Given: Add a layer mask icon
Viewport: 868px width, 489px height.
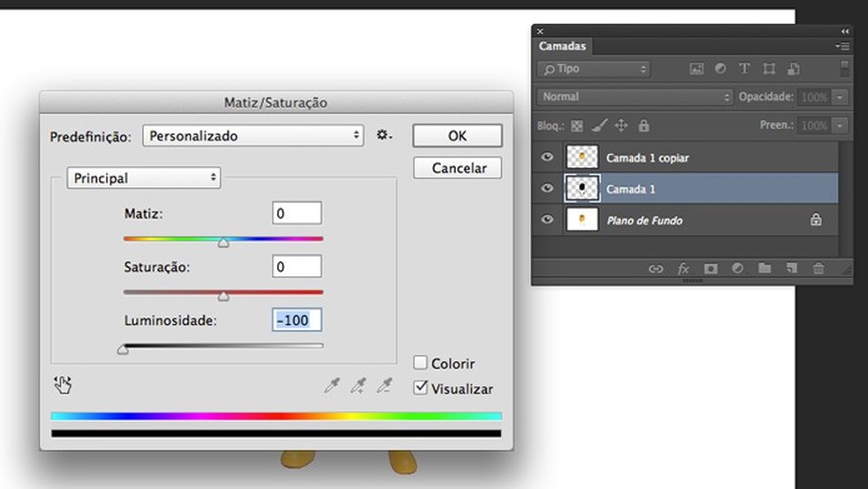Looking at the screenshot, I should click(x=711, y=269).
